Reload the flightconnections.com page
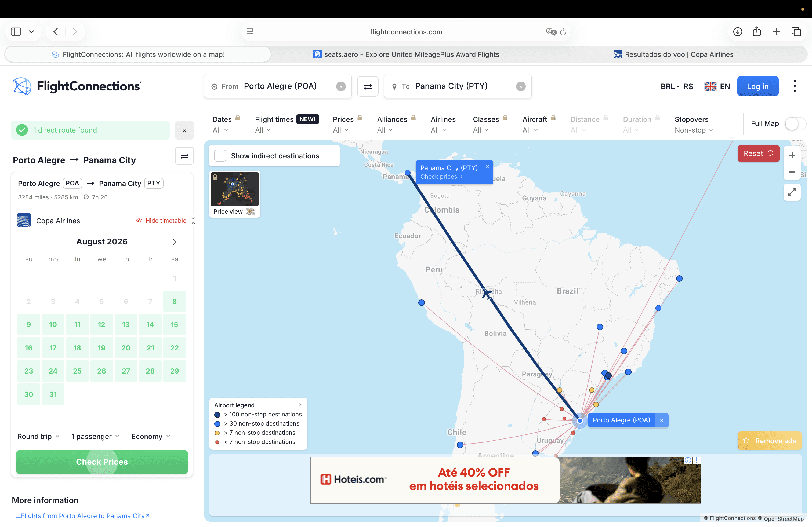Screen dimensions: 812x527 click(563, 32)
